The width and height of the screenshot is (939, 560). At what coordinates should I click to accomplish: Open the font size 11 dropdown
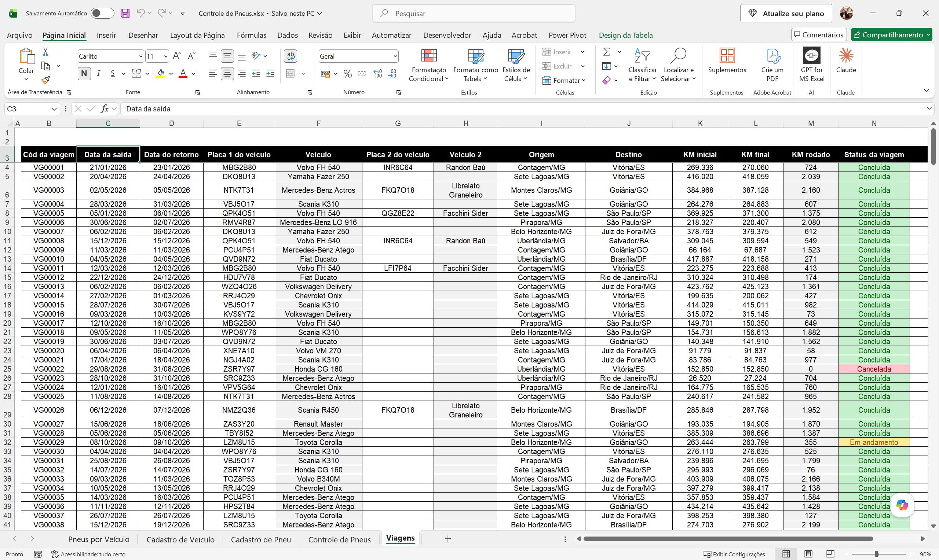[166, 56]
